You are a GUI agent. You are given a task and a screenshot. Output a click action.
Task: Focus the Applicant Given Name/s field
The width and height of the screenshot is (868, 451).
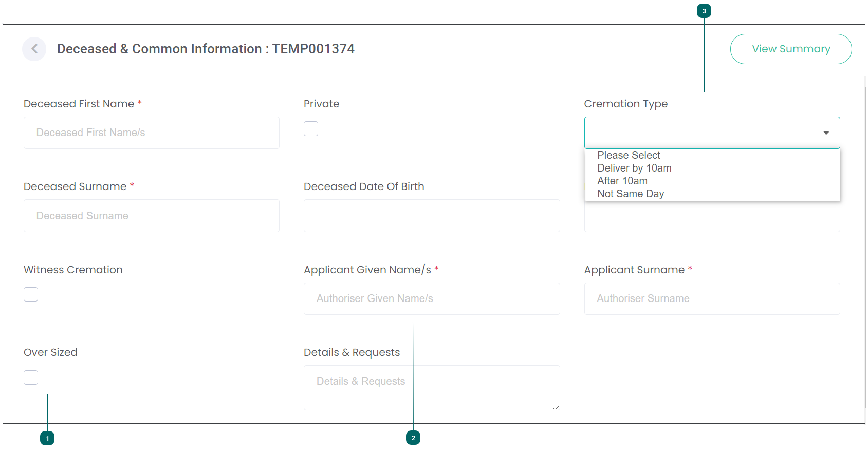[x=432, y=298]
